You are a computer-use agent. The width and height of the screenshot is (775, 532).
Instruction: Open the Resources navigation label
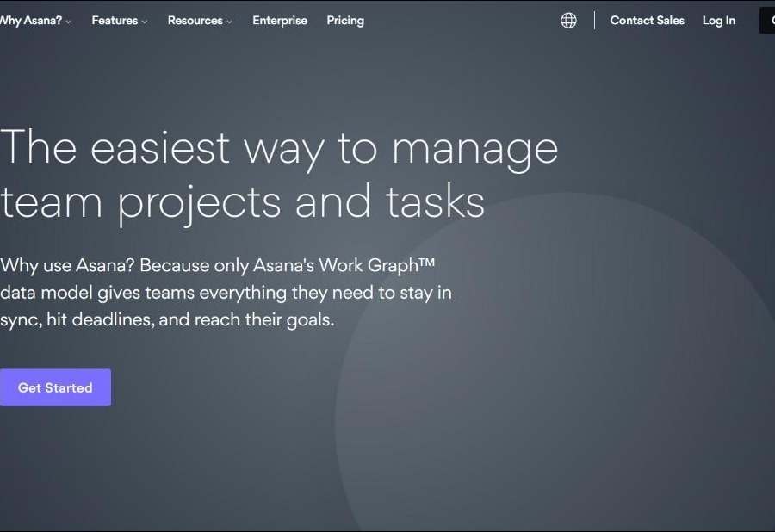point(195,21)
